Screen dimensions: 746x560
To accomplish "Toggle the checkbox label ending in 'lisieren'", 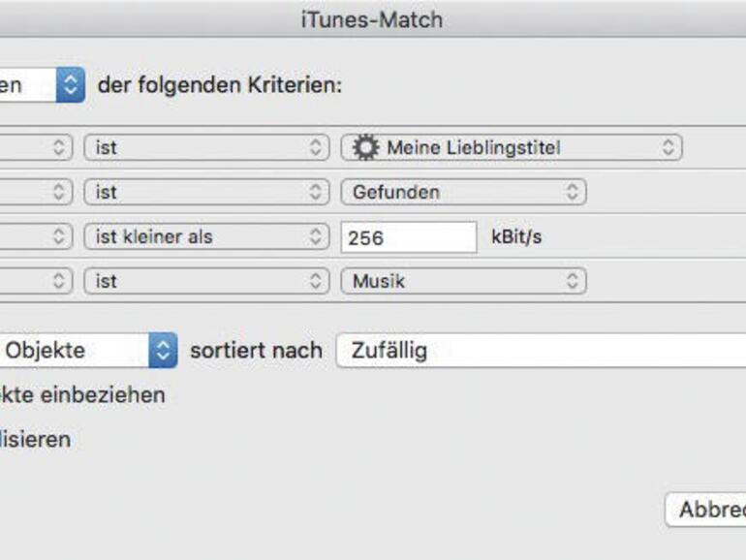I will pyautogui.click(x=35, y=439).
